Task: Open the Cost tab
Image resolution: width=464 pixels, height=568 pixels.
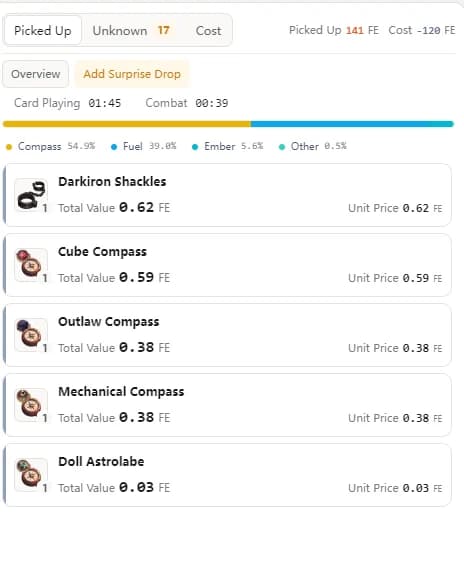Action: pos(208,30)
